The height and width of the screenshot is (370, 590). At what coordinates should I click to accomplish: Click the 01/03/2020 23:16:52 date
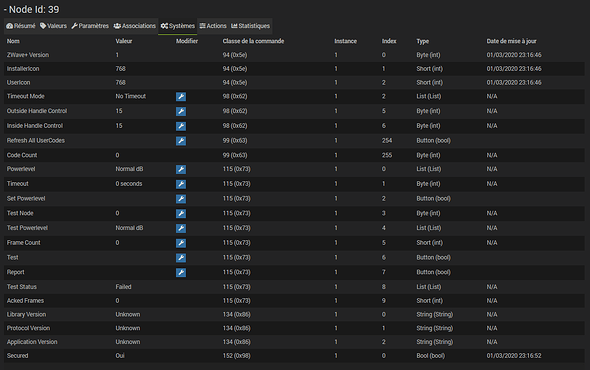click(x=514, y=356)
